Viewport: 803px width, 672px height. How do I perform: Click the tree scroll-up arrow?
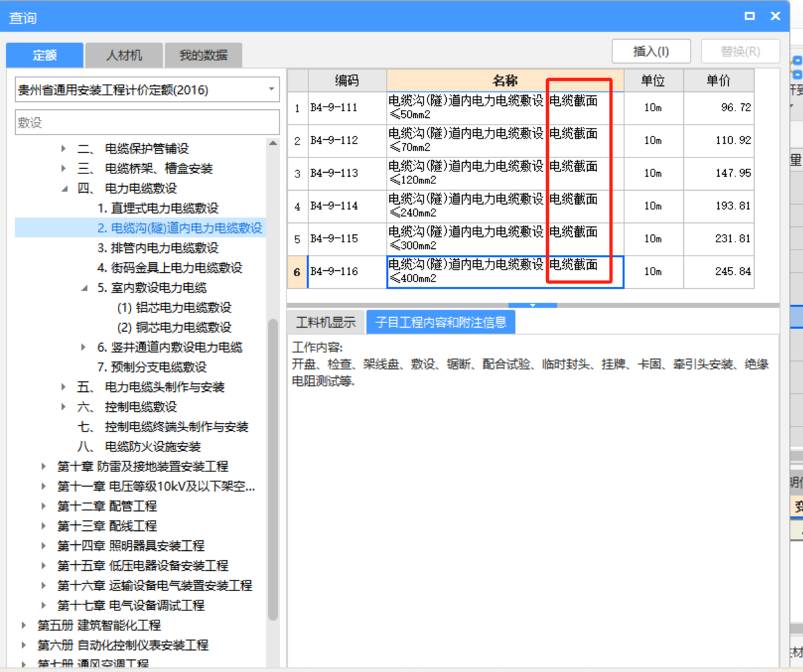(x=273, y=143)
